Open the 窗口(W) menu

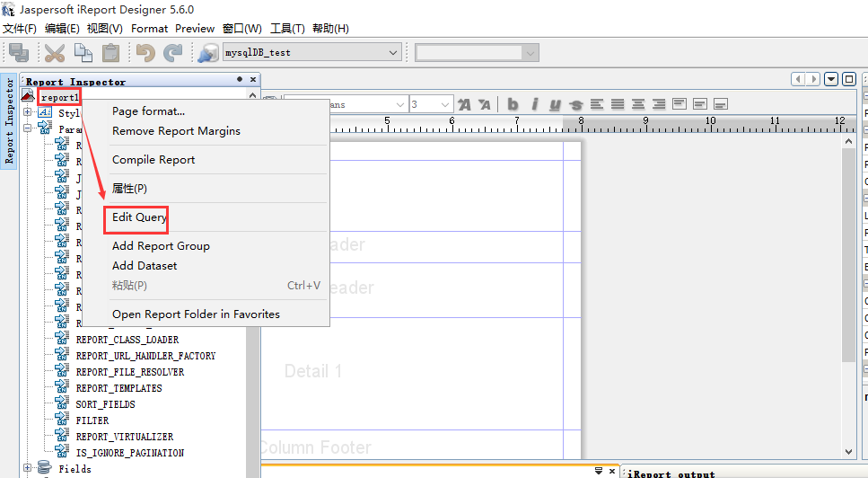click(242, 28)
